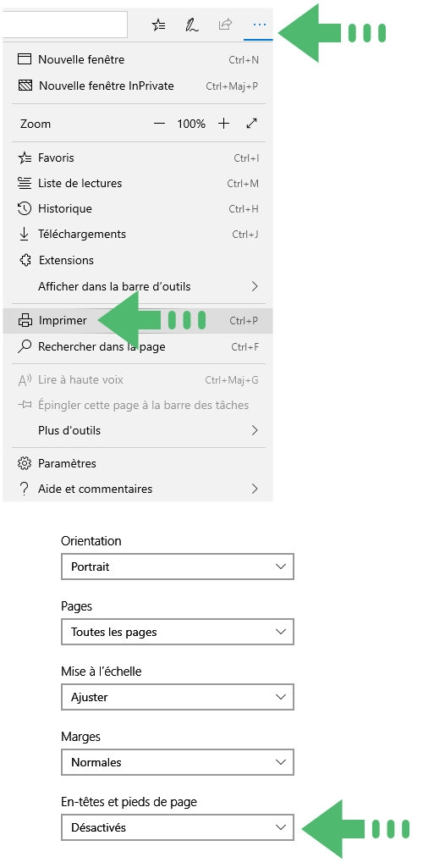Expand Afficher dans la barre d'outils submenu

click(x=138, y=287)
